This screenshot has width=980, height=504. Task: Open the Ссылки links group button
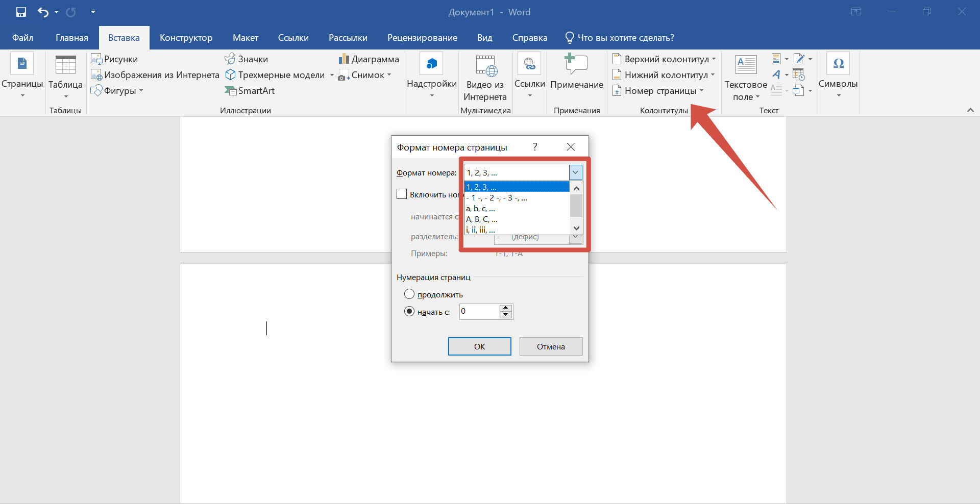[x=529, y=75]
